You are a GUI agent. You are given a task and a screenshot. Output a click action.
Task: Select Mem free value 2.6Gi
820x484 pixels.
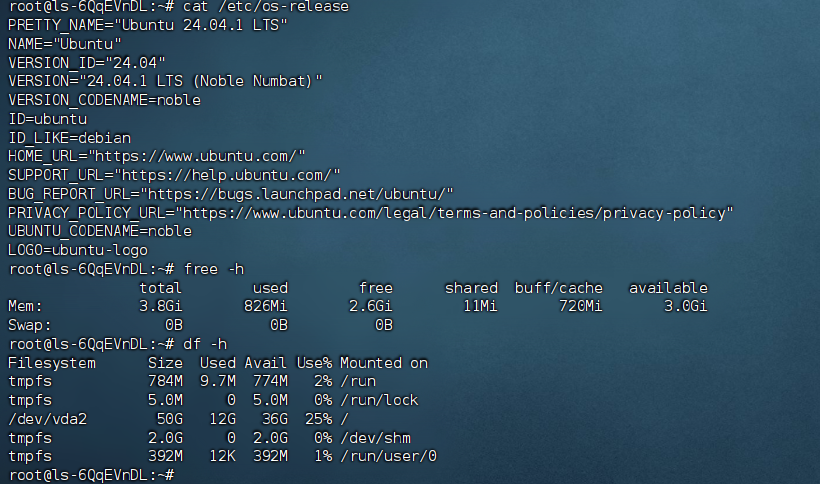(x=371, y=306)
